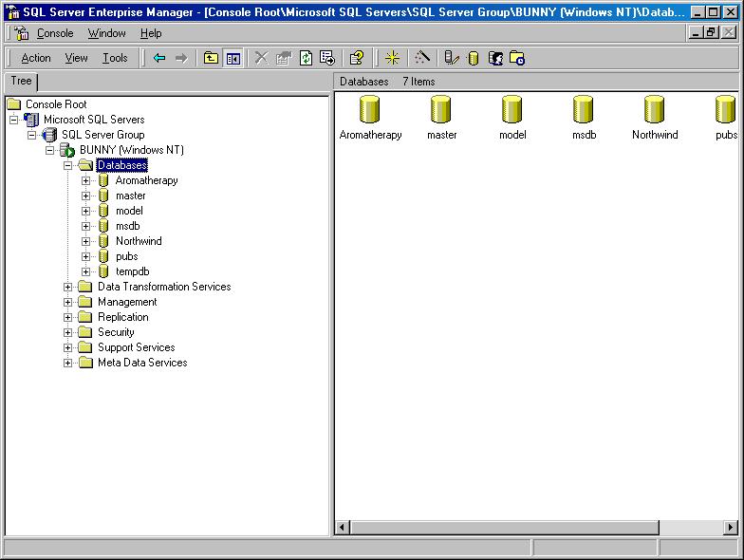744x560 pixels.
Task: Click the Up one level folder icon
Action: pos(211,59)
